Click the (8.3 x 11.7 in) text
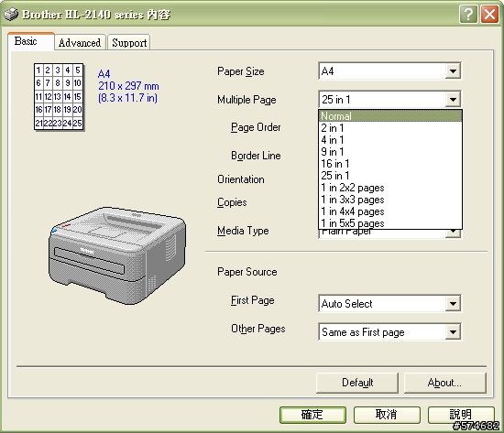504x433 pixels. [128, 98]
